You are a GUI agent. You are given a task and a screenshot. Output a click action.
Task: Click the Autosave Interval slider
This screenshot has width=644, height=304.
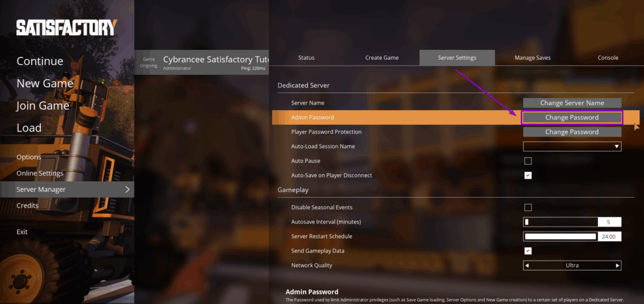(x=560, y=222)
